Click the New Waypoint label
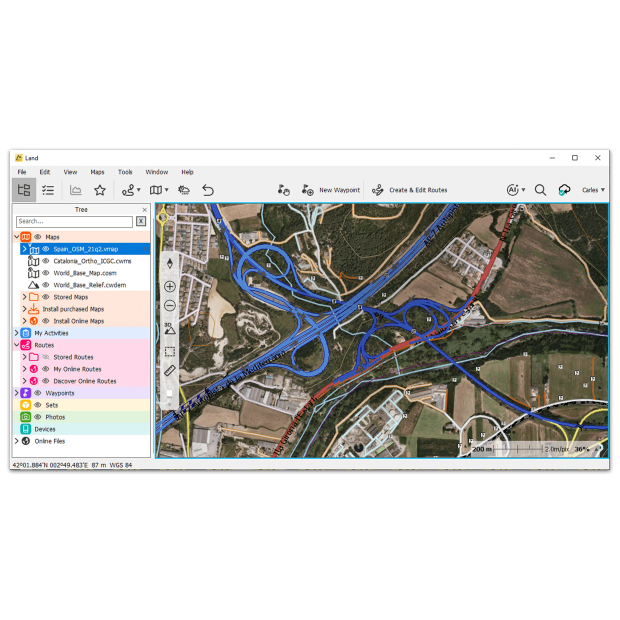Viewport: 620px width, 620px height. pyautogui.click(x=339, y=190)
